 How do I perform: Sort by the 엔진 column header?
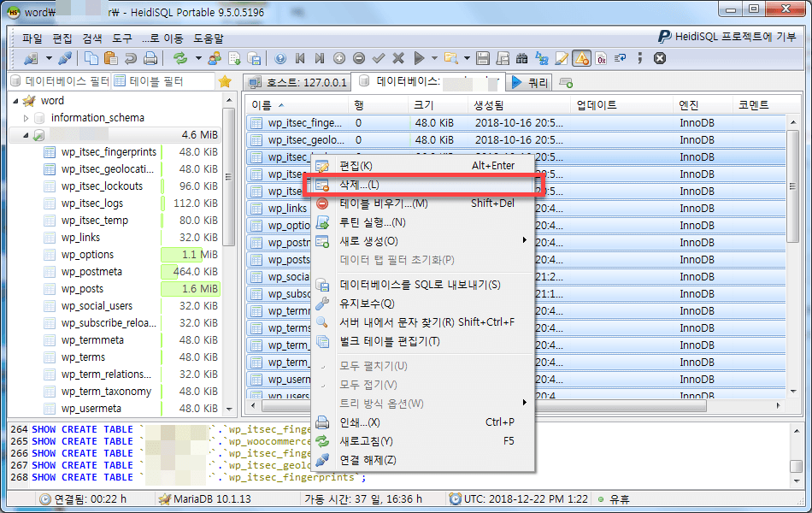click(x=703, y=105)
